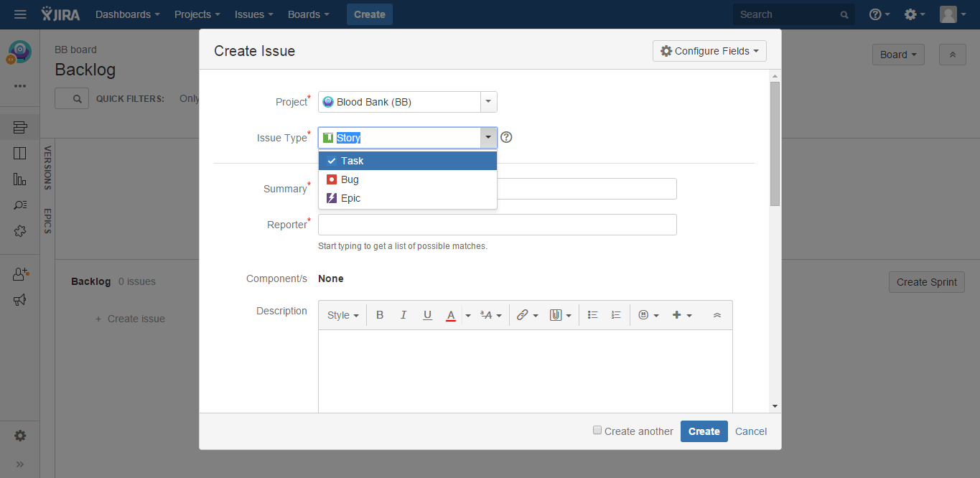Image resolution: width=980 pixels, height=478 pixels.
Task: Click the Issue Type help icon
Action: click(x=506, y=138)
